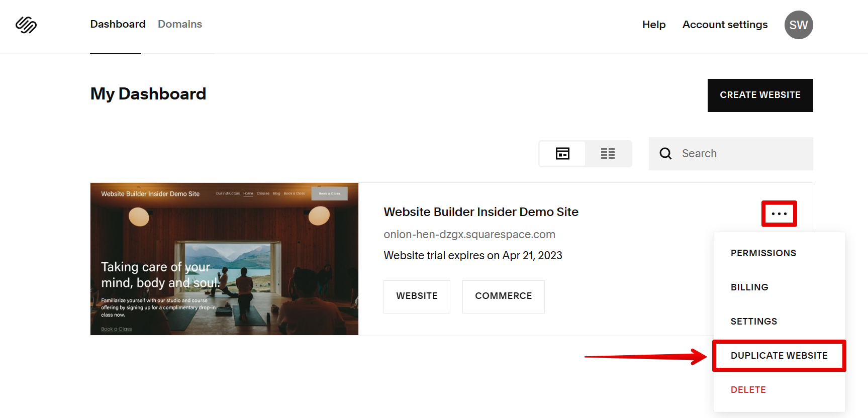Click the Squarespace logo icon

click(x=26, y=25)
